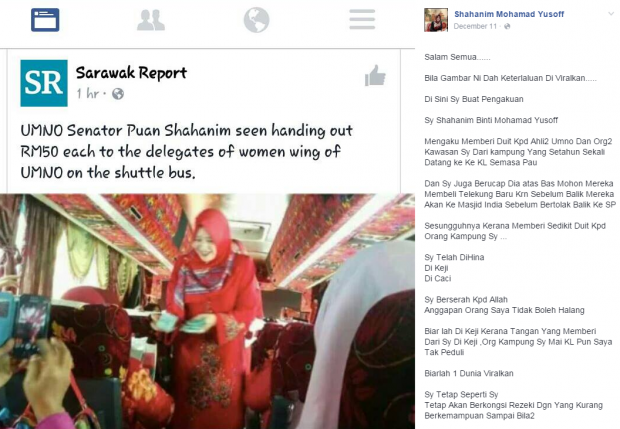Click the public globe icon beside 1 hr
Screen dimensions: 620x429
pyautogui.click(x=118, y=94)
